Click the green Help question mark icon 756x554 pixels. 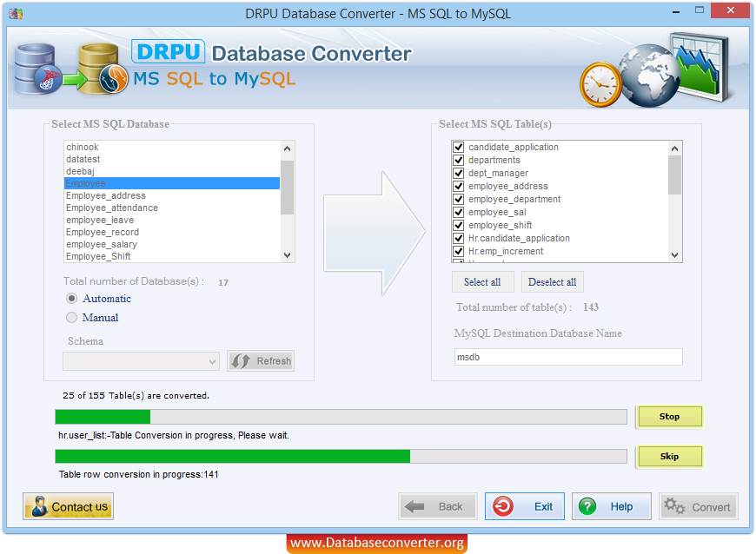coord(587,506)
